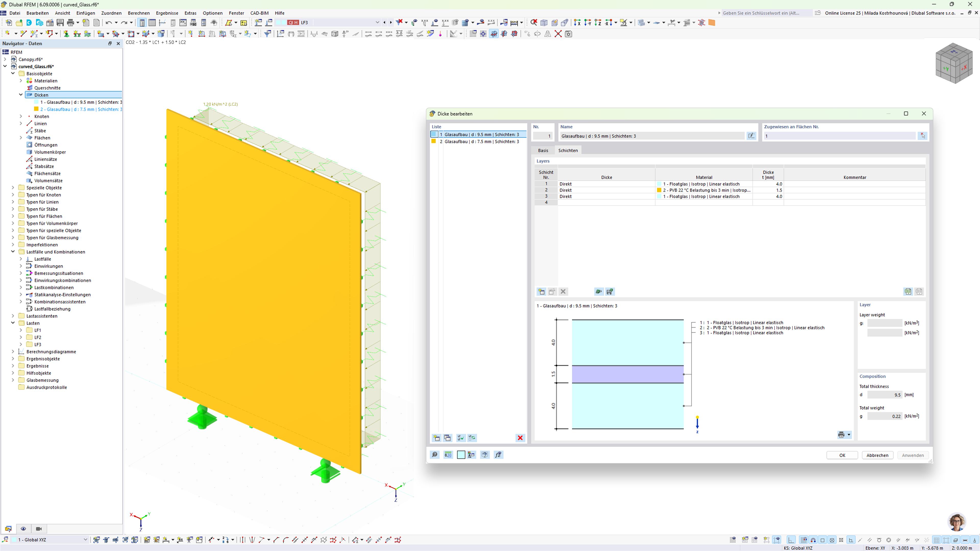Apply changes using the Anwenden button
This screenshot has width=980, height=551.
(x=913, y=455)
